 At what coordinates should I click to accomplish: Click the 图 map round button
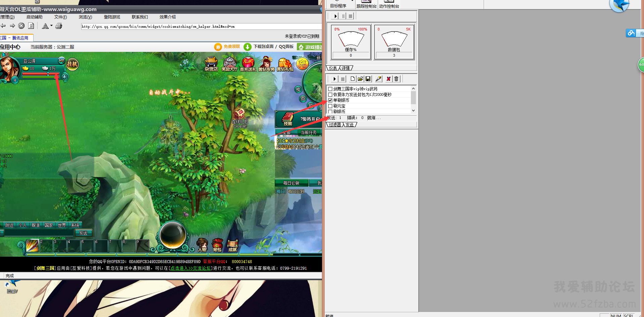point(303,99)
